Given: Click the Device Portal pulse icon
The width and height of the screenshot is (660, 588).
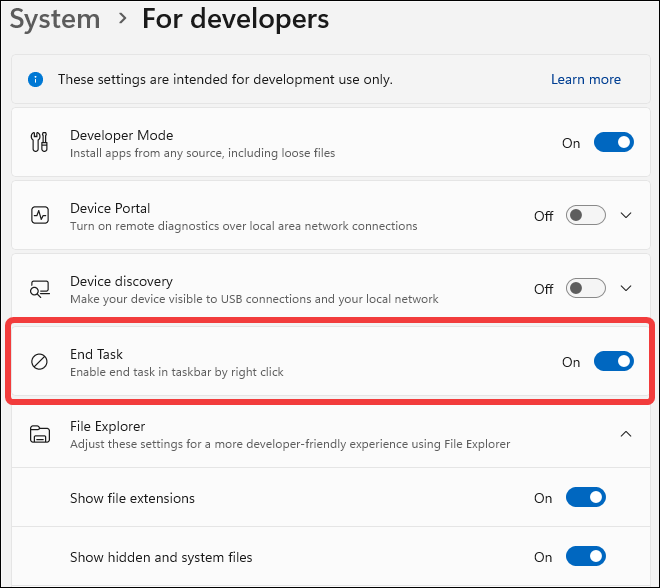Looking at the screenshot, I should click(40, 215).
